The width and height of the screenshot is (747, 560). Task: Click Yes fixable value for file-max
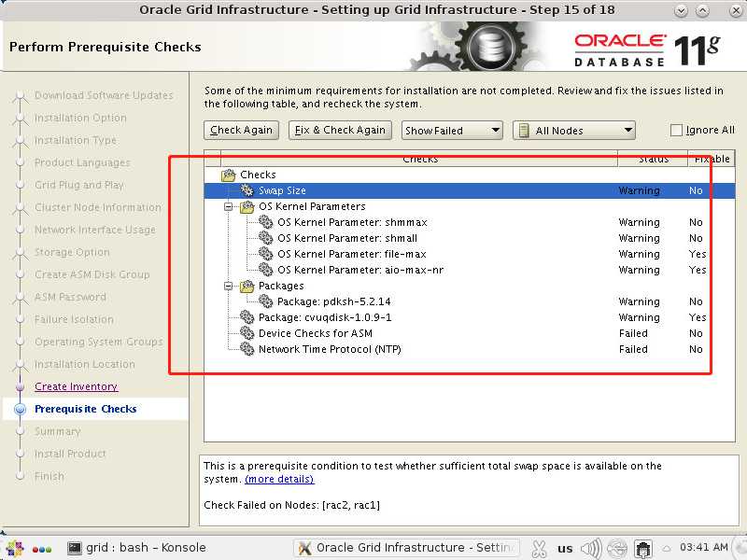pos(698,254)
